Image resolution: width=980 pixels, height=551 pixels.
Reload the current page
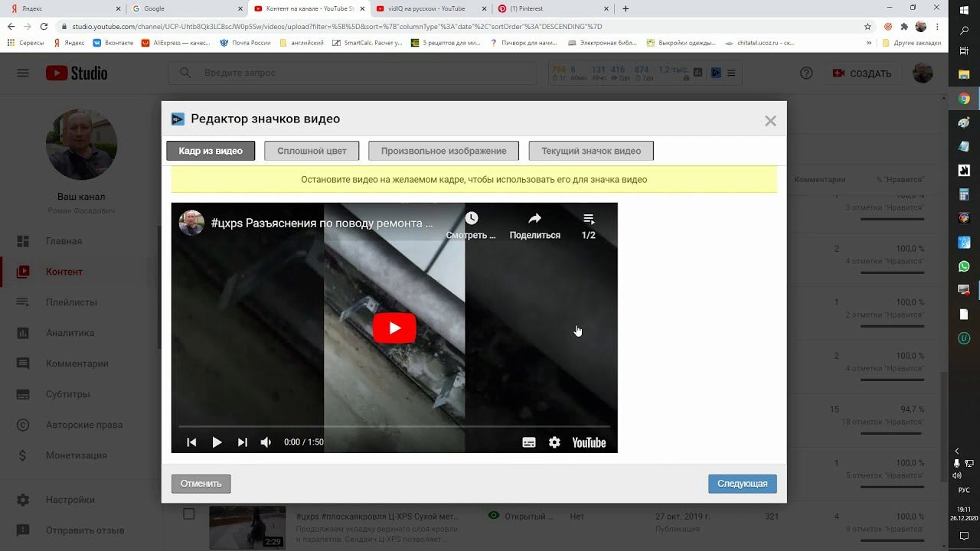pyautogui.click(x=44, y=27)
